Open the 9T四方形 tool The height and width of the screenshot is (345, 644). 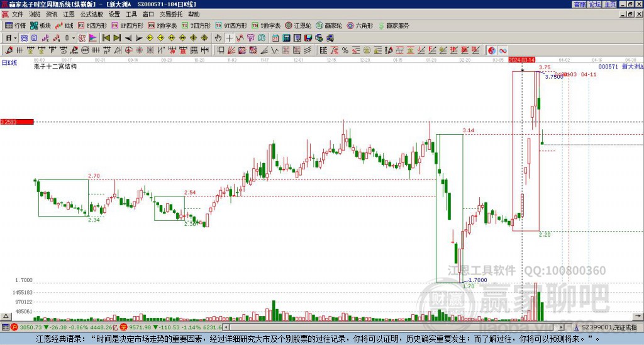(x=231, y=25)
